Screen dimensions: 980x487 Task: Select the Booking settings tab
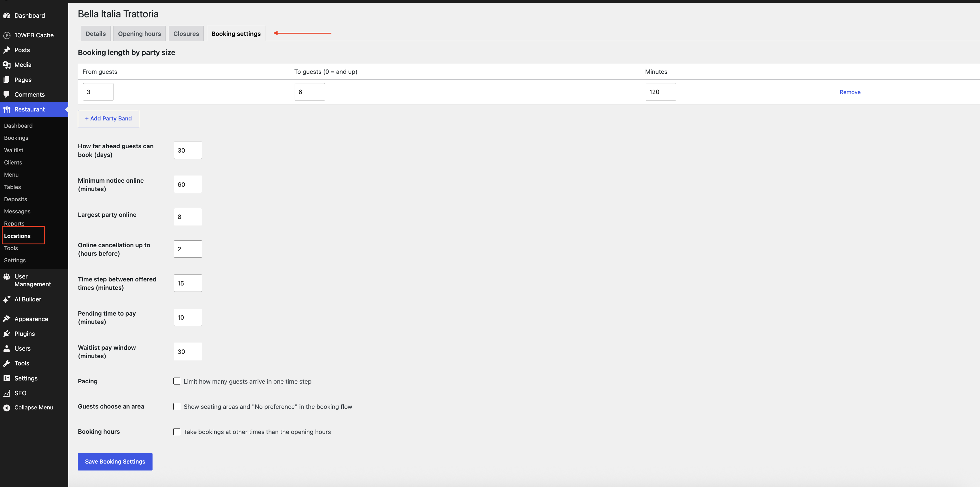(236, 34)
